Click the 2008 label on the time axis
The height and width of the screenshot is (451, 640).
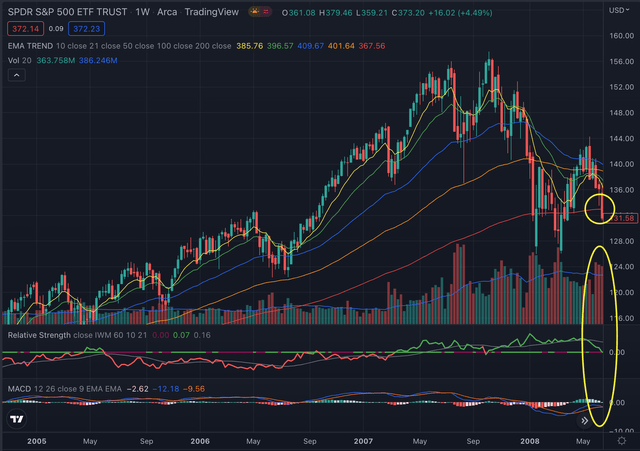click(529, 441)
